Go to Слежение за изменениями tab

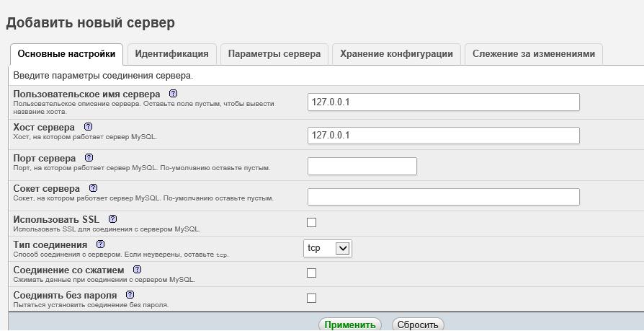tap(534, 54)
